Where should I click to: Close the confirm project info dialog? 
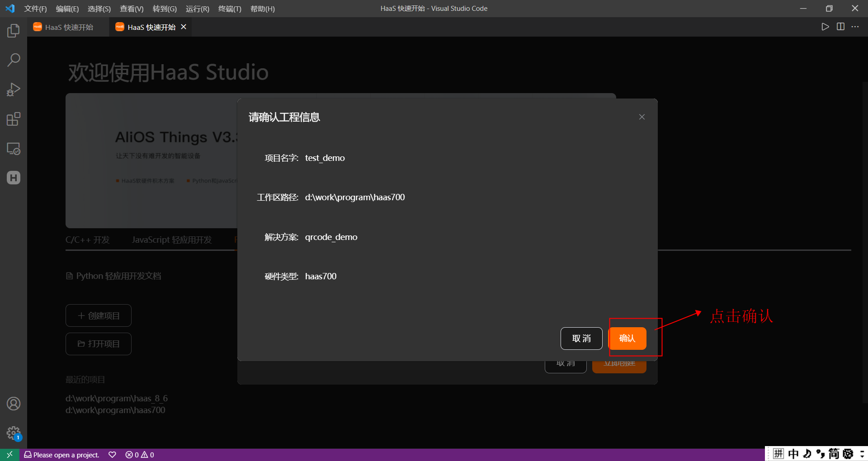[x=642, y=117]
